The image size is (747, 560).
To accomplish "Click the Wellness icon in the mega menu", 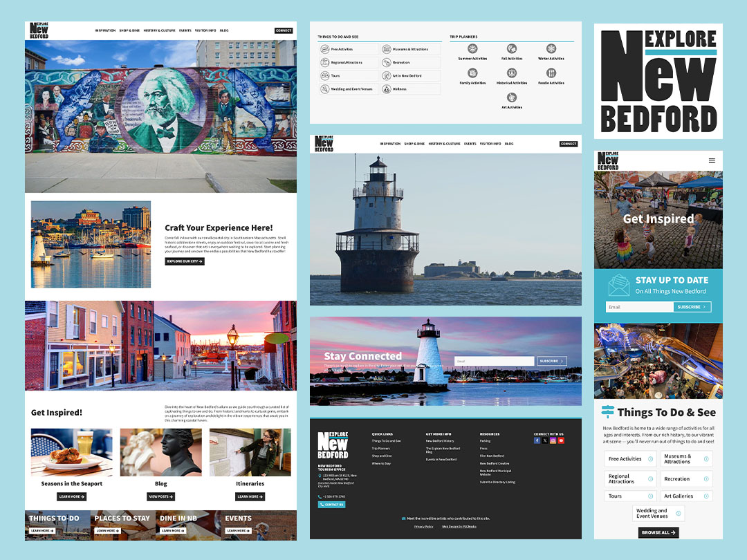I will pos(387,89).
